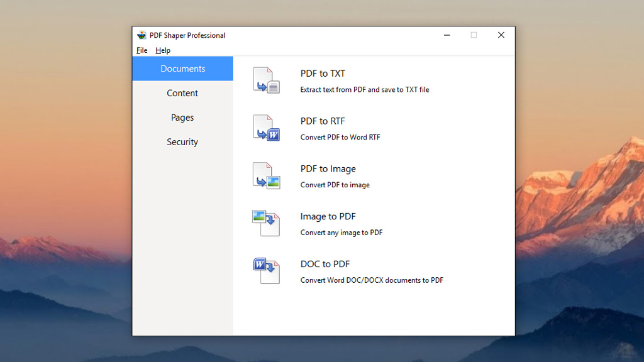Choose the "PDF to TXT" title text
This screenshot has height=362, width=644.
323,74
